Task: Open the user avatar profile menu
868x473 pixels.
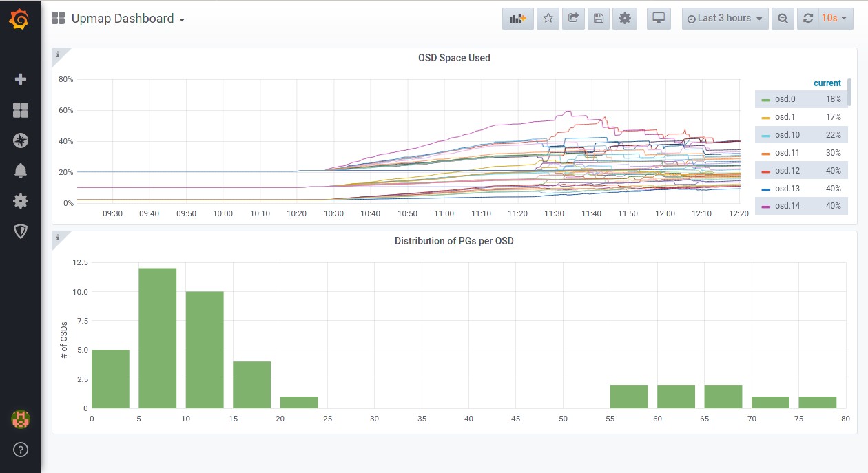Action: coord(20,419)
